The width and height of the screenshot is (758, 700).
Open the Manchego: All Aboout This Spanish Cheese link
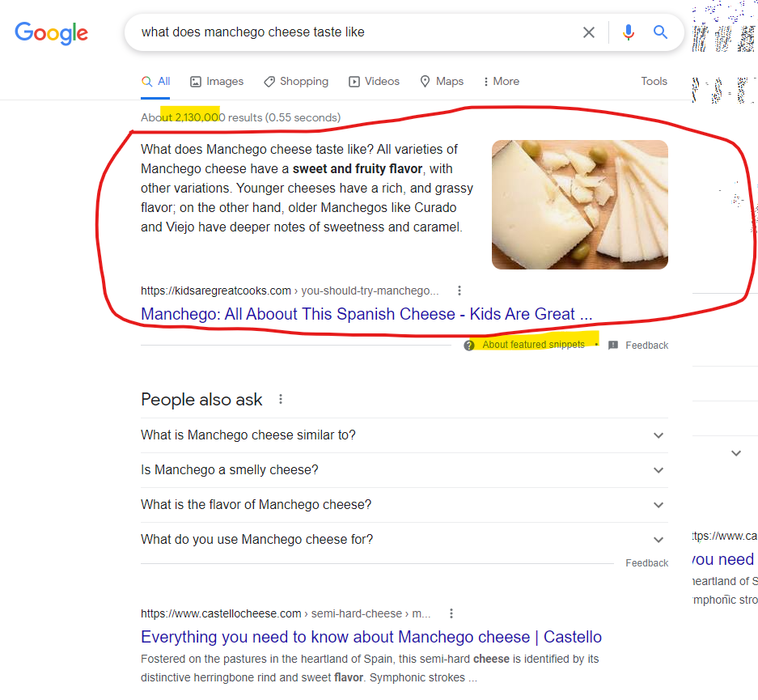366,314
